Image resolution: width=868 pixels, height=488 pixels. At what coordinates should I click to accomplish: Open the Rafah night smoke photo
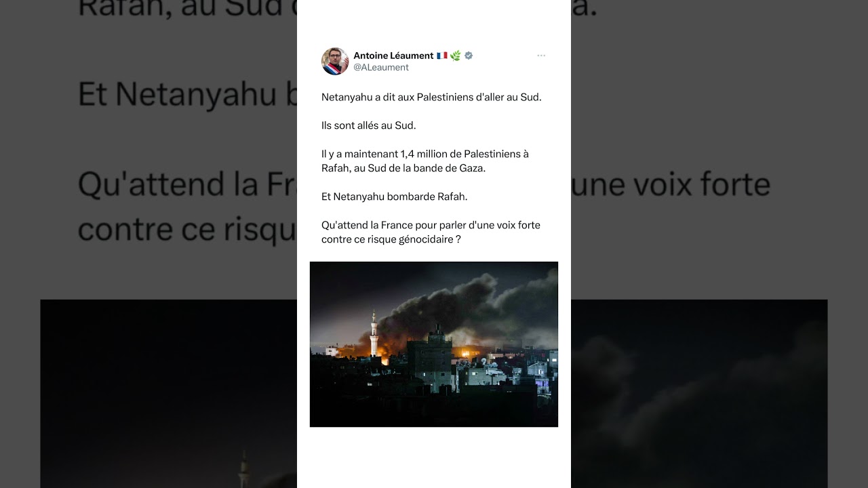tap(434, 344)
